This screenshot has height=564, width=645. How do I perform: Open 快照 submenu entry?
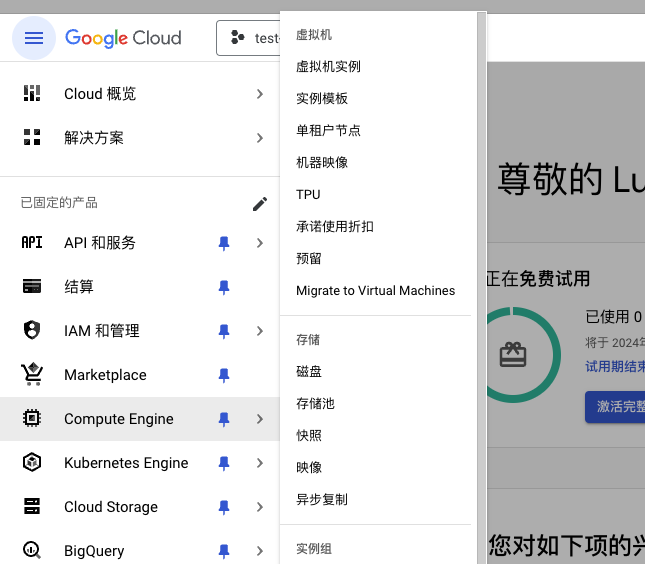(x=309, y=435)
